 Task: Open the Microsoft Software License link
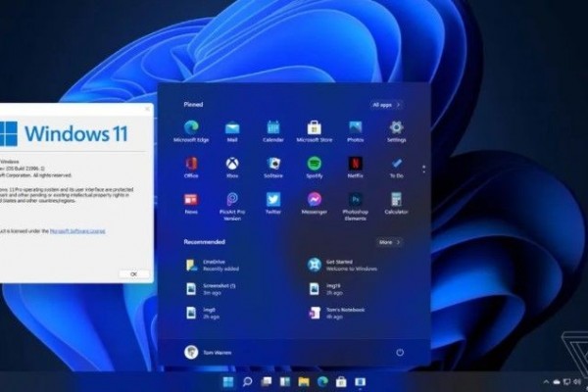[77, 231]
